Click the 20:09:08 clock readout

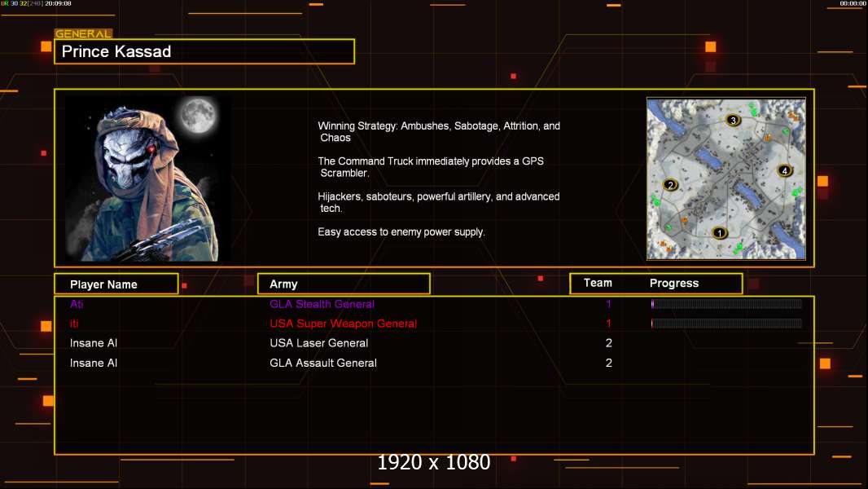pyautogui.click(x=58, y=3)
